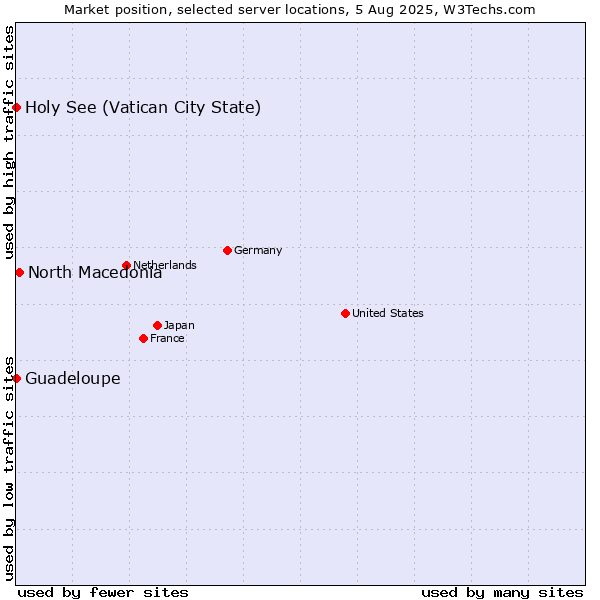This screenshot has width=600, height=600.
Task: Click the France red data point
Action: (x=143, y=339)
